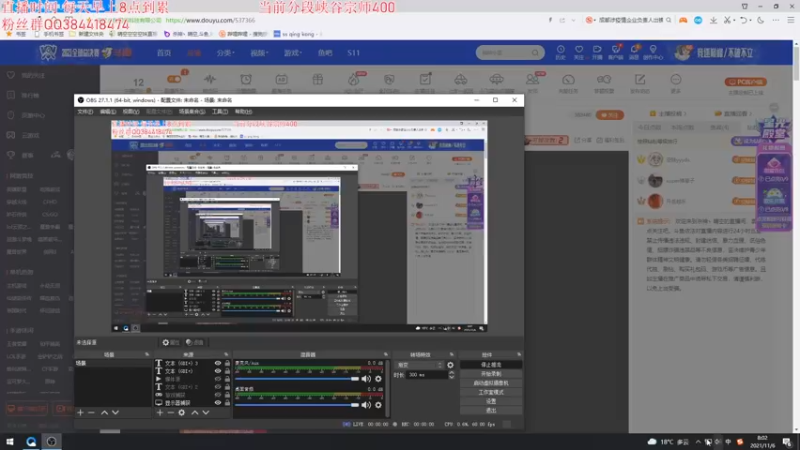Move scene down in Scenes panel
Screen dimensions: 800x450
click(x=115, y=412)
